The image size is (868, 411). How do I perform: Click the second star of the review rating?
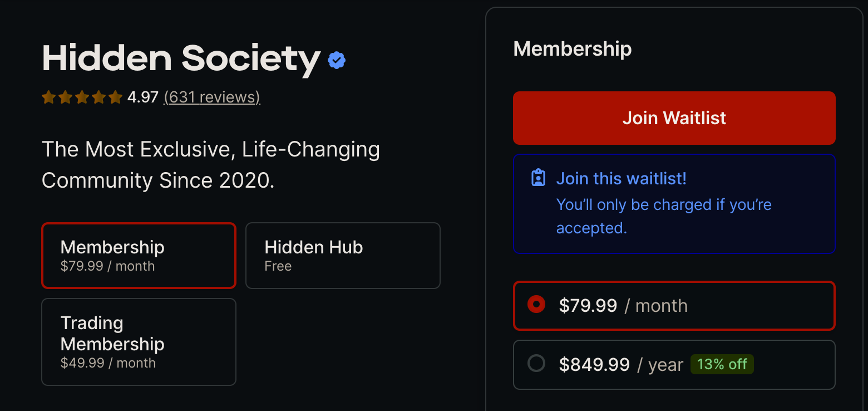coord(65,97)
